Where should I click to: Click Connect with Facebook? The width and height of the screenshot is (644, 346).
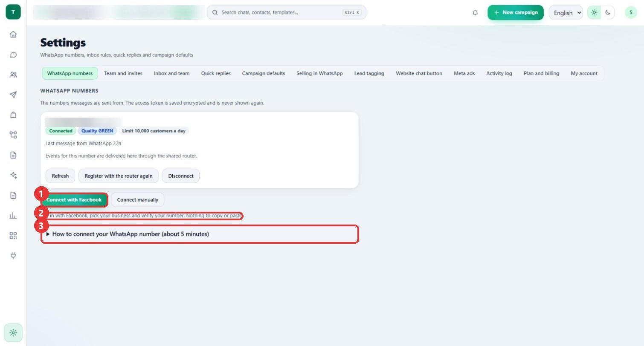[74, 199]
